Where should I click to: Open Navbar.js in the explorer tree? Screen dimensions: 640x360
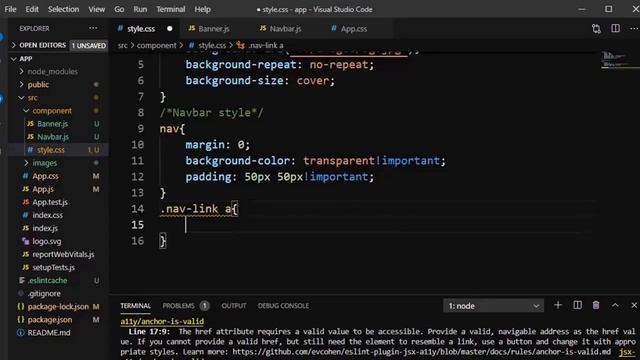[59, 137]
